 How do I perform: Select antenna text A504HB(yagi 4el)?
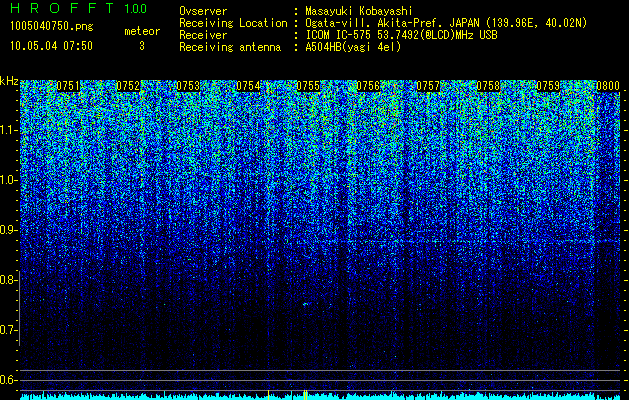tap(353, 47)
